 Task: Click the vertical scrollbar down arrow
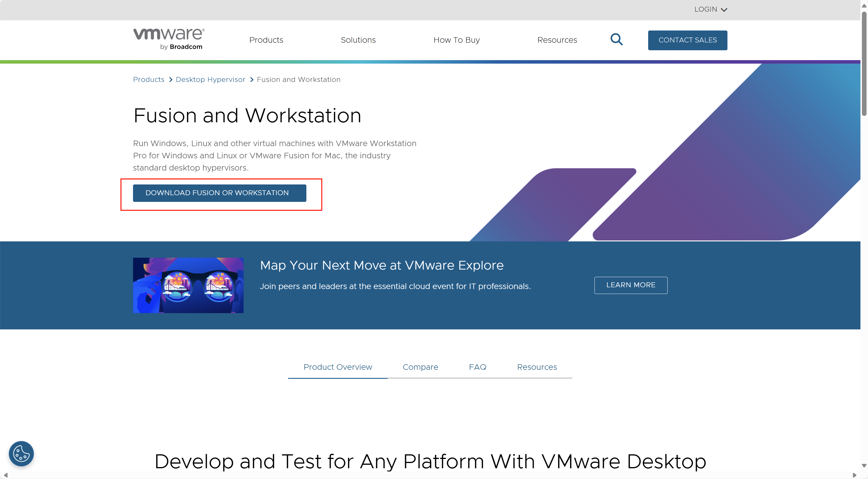pos(864,466)
